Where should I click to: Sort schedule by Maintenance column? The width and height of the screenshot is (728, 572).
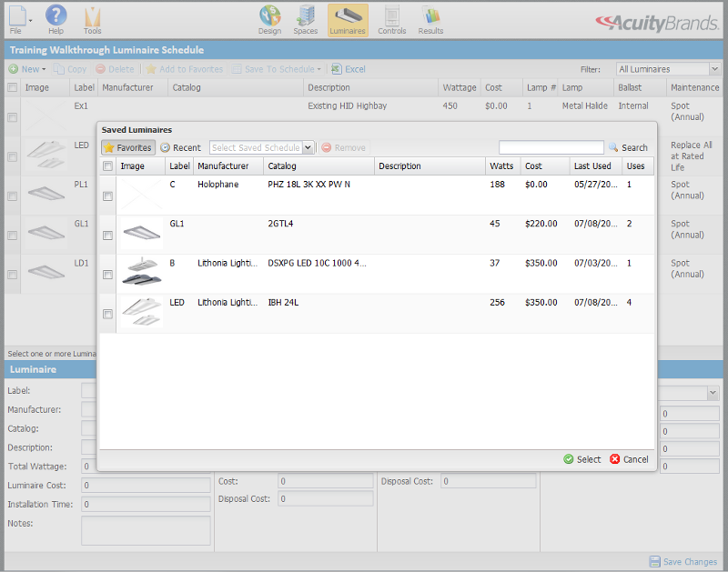[694, 87]
